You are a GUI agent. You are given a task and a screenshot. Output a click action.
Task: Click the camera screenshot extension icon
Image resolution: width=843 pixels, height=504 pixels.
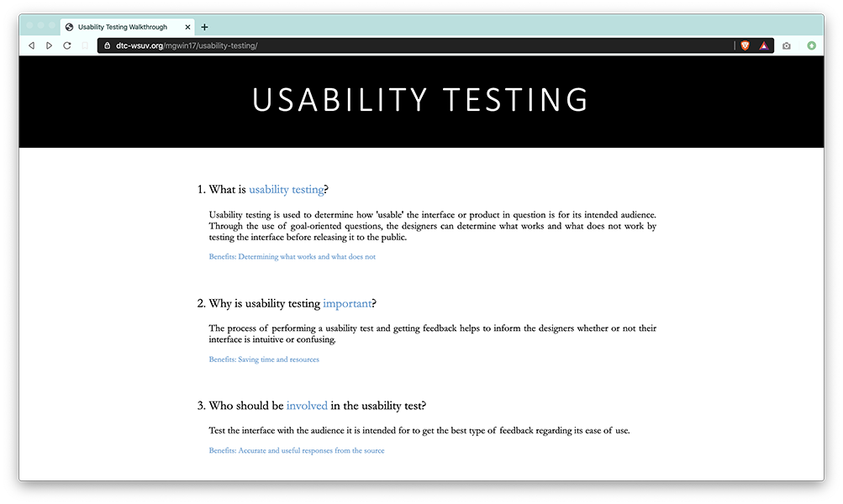787,45
